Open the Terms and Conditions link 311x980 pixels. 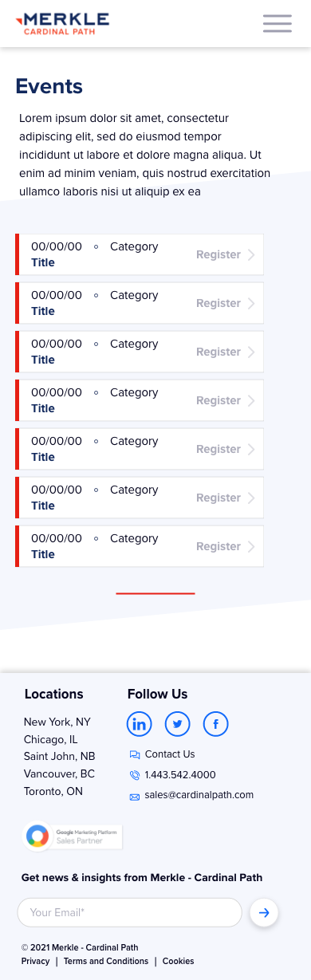coord(106,961)
